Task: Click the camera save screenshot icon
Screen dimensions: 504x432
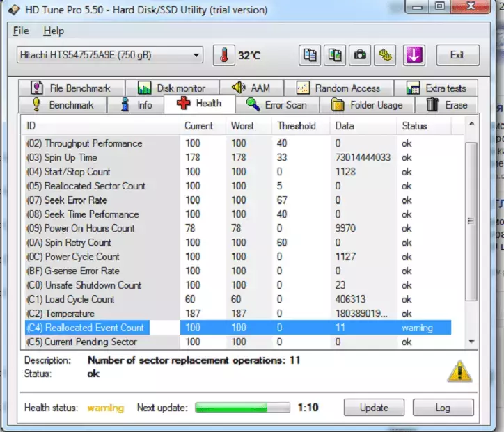Action: pyautogui.click(x=360, y=55)
